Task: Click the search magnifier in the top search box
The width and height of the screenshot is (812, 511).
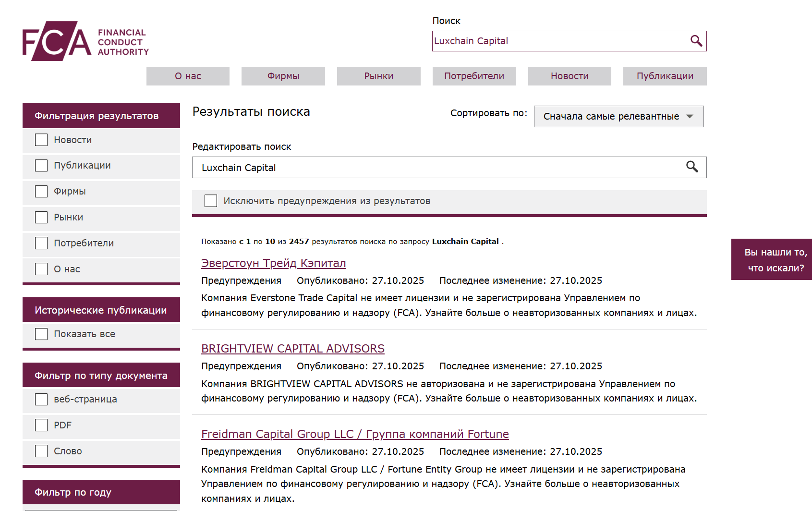Action: pos(696,41)
